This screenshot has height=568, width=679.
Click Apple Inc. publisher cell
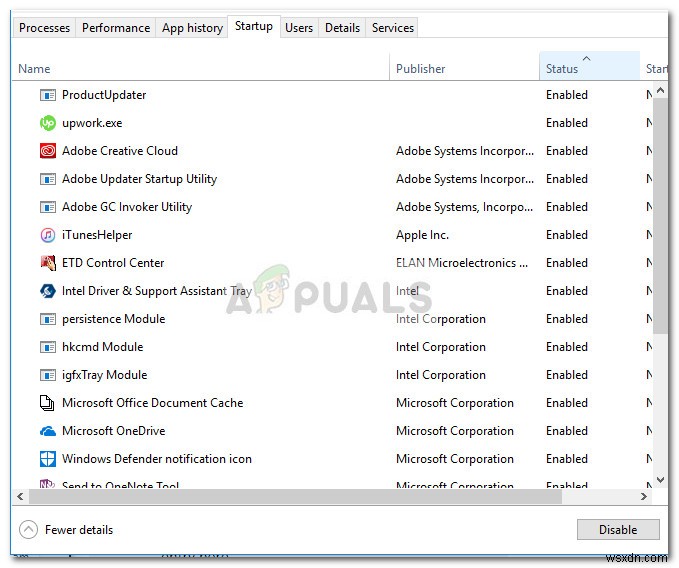[422, 235]
